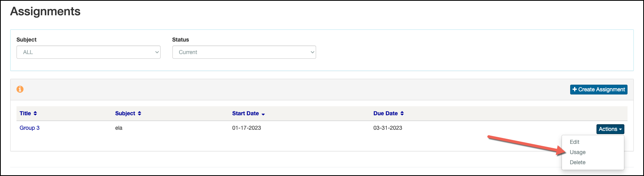Sort by the Title column header

click(x=25, y=113)
